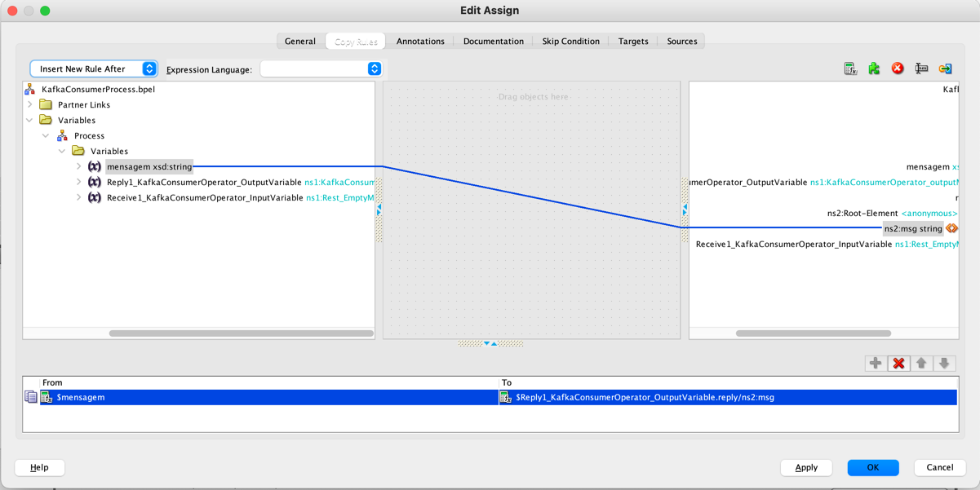The width and height of the screenshot is (980, 490).
Task: Expand the Partner Links node
Action: click(x=30, y=104)
